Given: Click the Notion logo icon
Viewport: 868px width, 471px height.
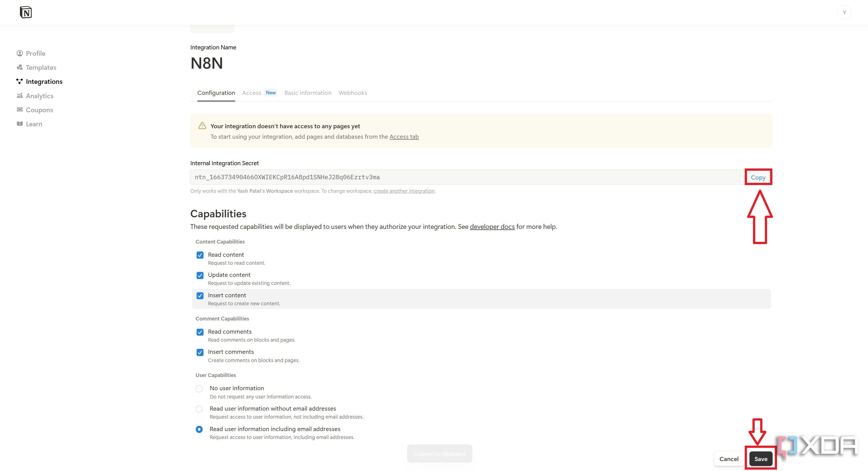Looking at the screenshot, I should click(x=26, y=12).
